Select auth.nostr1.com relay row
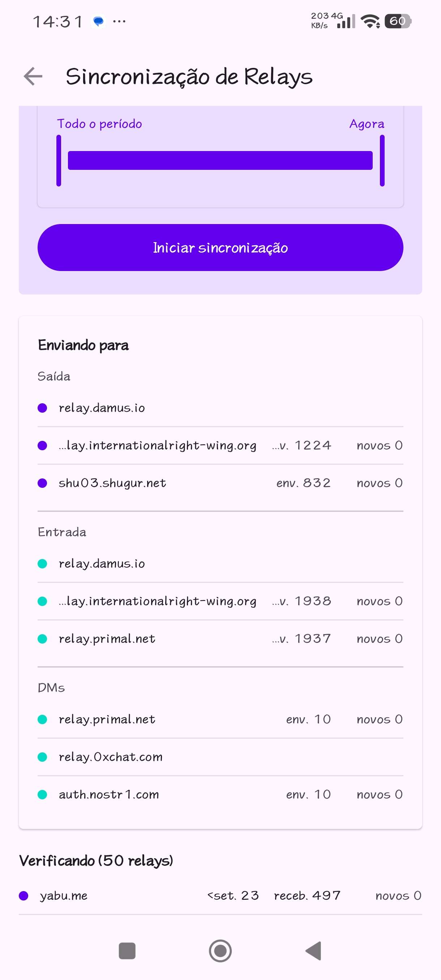Screen dimensions: 441x980 (109, 794)
